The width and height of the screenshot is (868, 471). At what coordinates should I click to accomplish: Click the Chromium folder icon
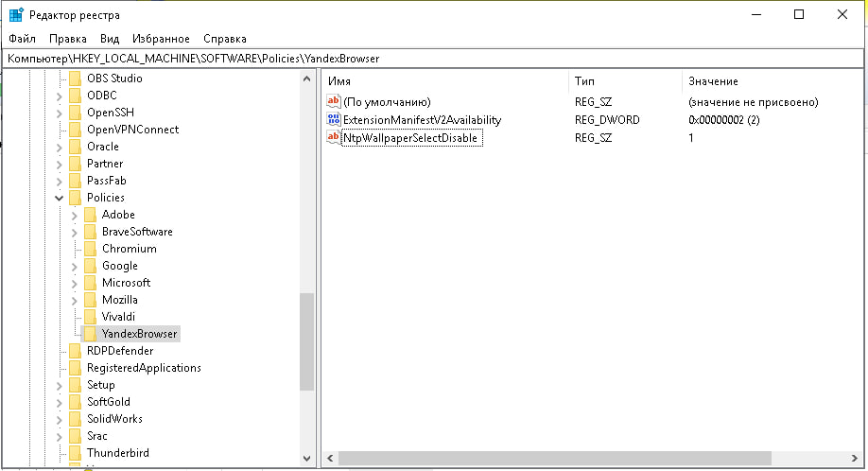(90, 249)
